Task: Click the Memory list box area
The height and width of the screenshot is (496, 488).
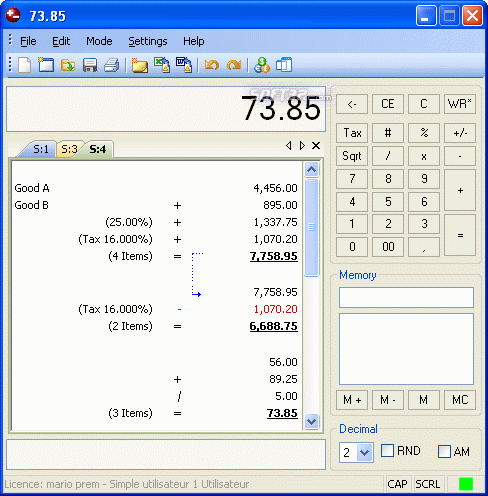Action: point(406,349)
